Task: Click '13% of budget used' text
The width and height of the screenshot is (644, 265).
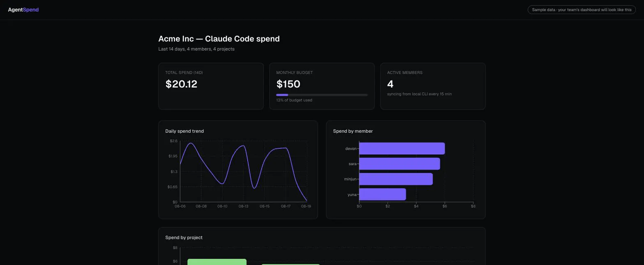Action: (294, 100)
